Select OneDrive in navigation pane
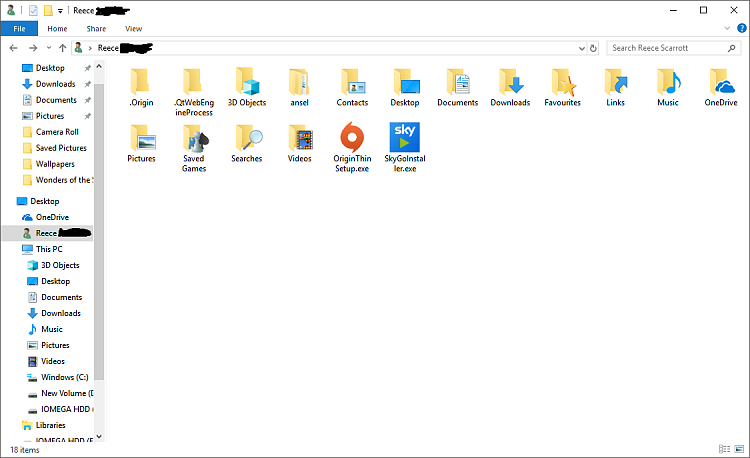Screen dimensions: 750x458 point(52,217)
